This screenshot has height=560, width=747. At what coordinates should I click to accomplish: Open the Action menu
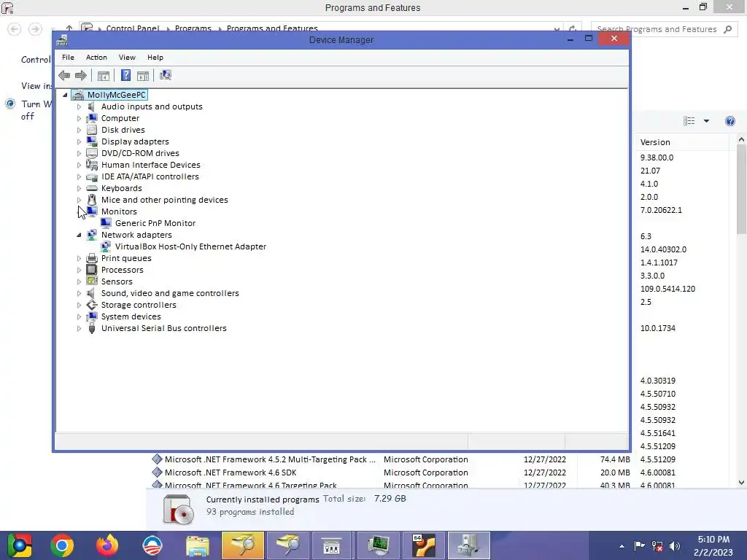[96, 57]
